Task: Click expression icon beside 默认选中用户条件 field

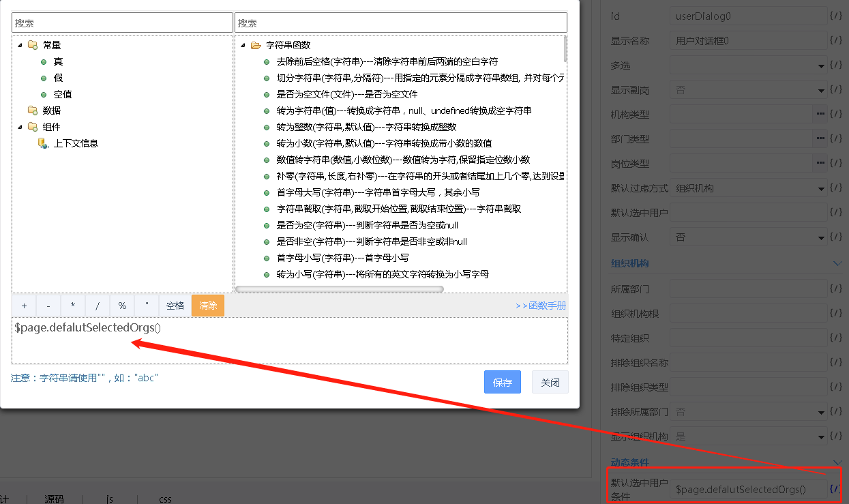Action: [835, 489]
